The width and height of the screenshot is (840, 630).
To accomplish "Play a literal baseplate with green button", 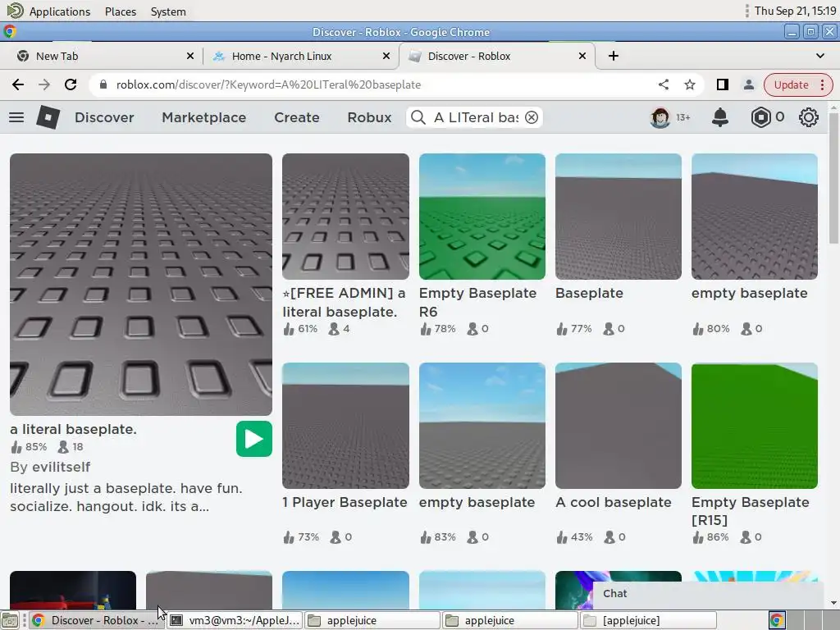I will (x=254, y=440).
